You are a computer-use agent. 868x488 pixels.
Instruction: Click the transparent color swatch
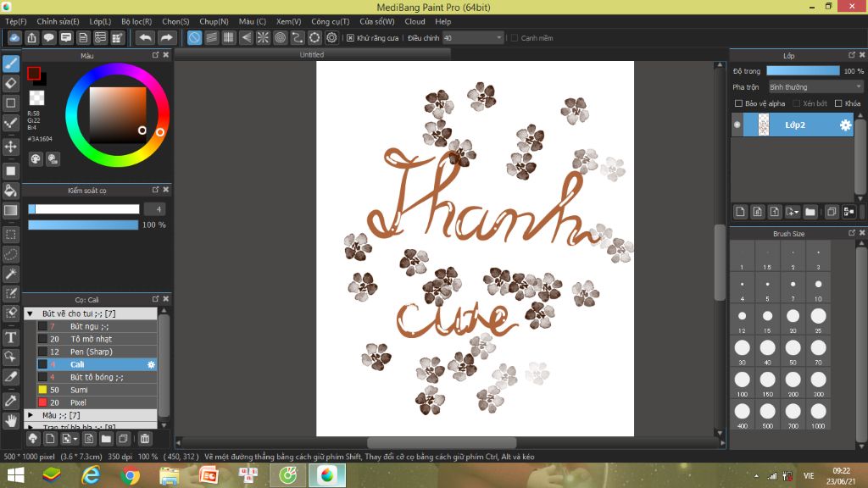36,98
